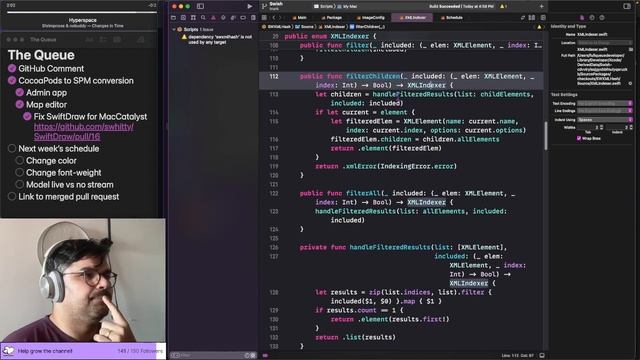The width and height of the screenshot is (640, 360).
Task: Open the debug navigator
Action: (x=233, y=18)
